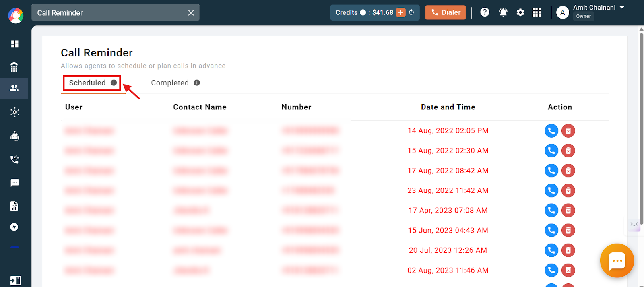Open the help question mark icon
644x287 pixels.
(x=485, y=12)
